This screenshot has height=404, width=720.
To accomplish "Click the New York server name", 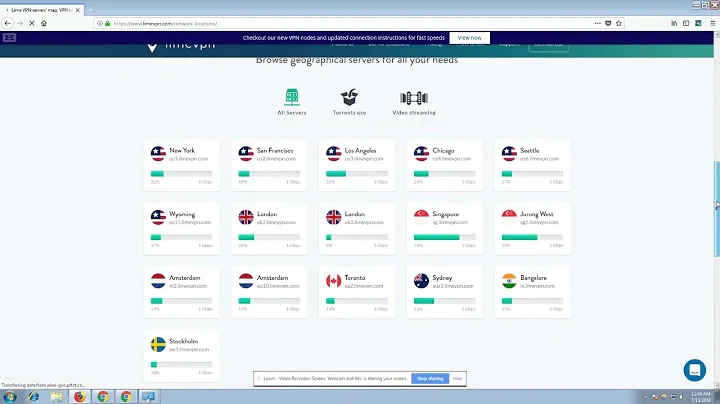I will pos(182,150).
